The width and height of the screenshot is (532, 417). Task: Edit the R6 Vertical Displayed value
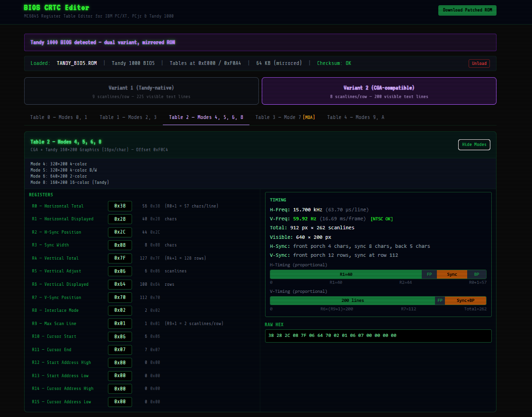(x=120, y=284)
